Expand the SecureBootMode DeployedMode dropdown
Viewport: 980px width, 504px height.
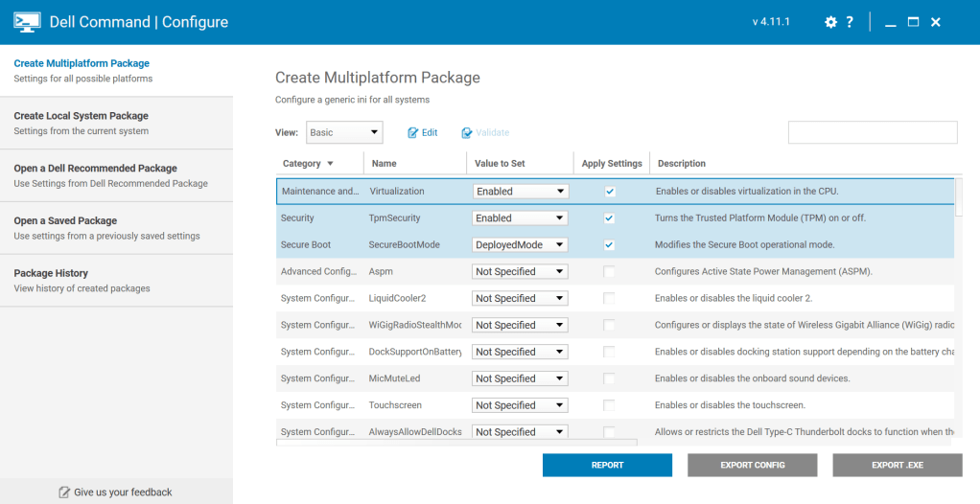tap(520, 245)
